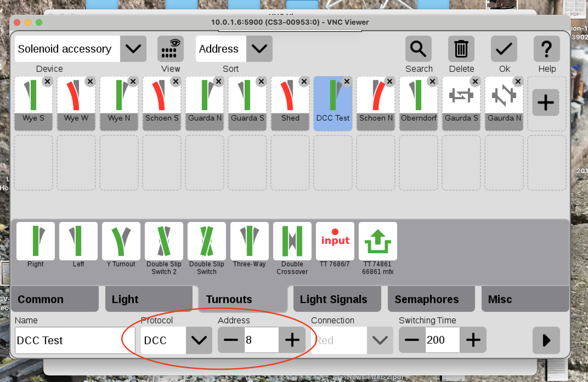Open the Help question mark button
The image size is (588, 382).
pos(547,49)
